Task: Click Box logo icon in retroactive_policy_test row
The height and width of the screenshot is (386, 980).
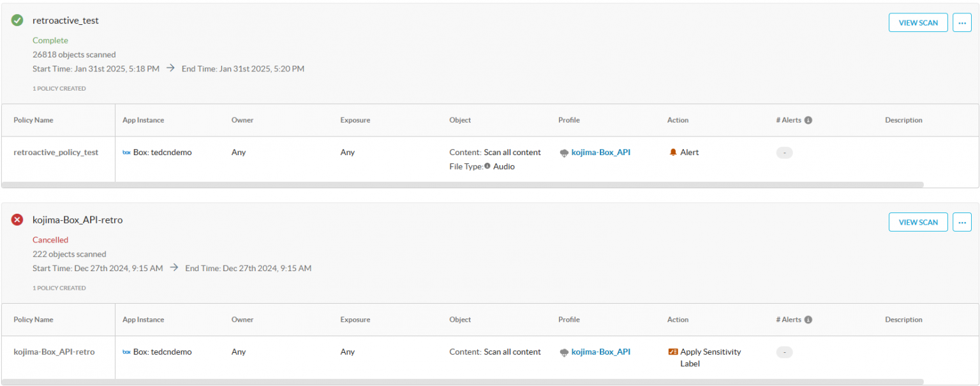Action: click(x=126, y=152)
